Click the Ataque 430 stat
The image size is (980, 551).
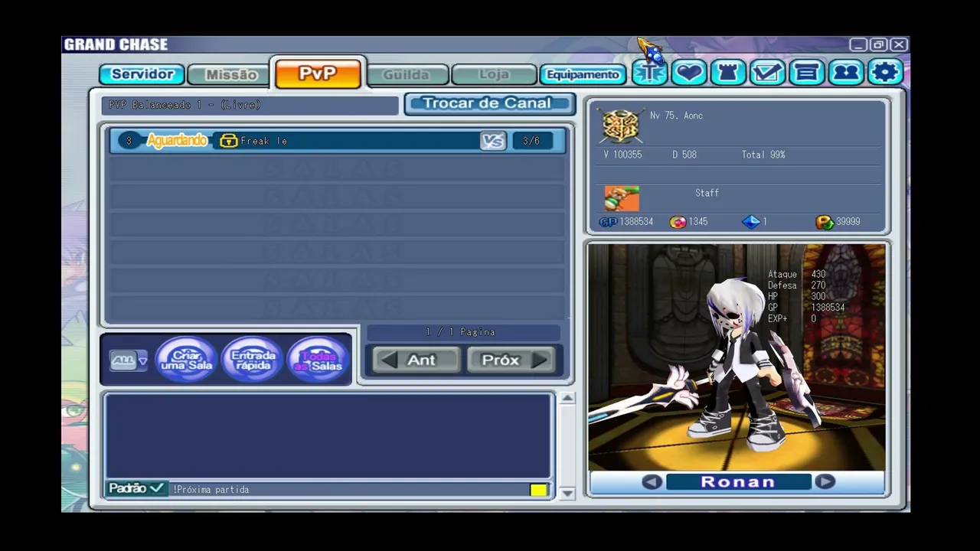797,274
